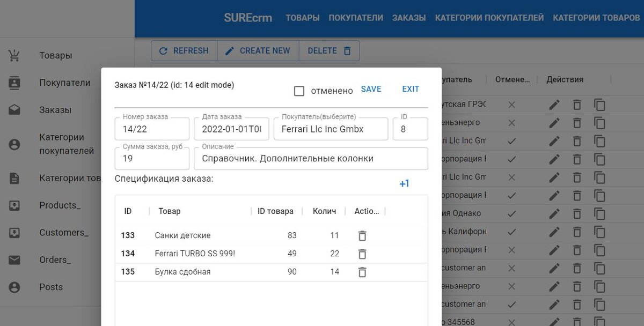Viewport: 644px width, 326px height.
Task: Select the Товары cart icon in sidebar
Action: (x=14, y=55)
